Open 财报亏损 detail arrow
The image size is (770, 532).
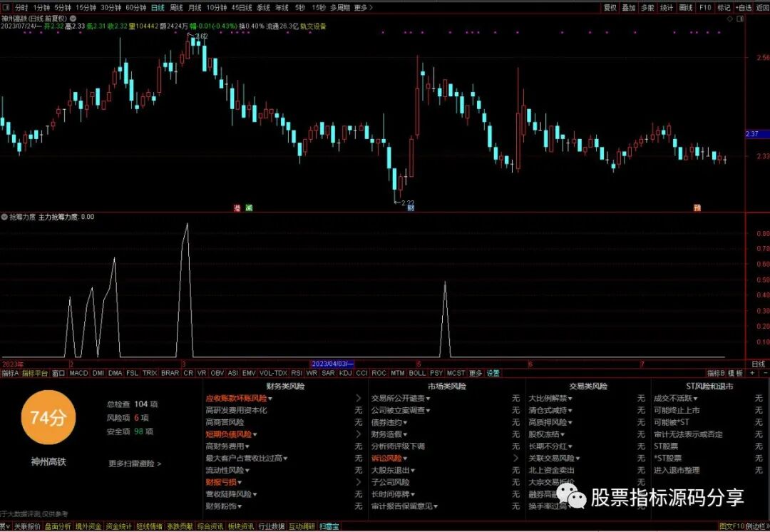pos(359,482)
